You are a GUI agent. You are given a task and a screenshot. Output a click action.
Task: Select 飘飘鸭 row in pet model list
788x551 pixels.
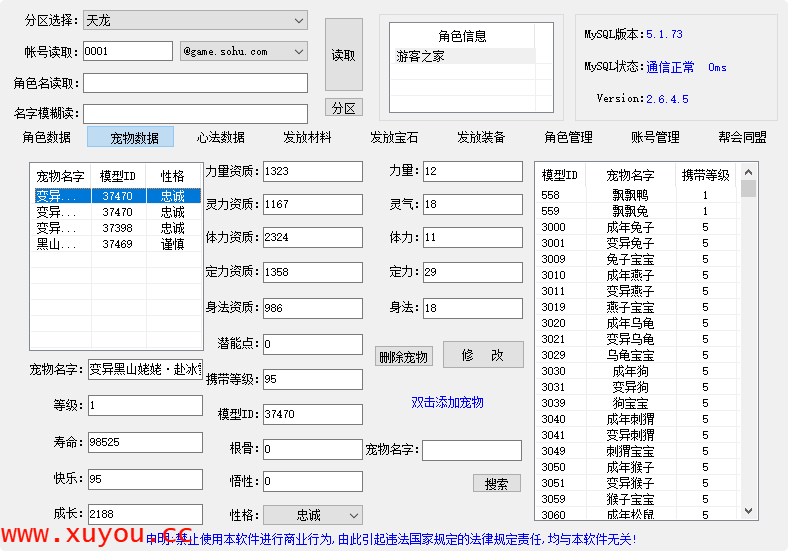[x=629, y=196]
